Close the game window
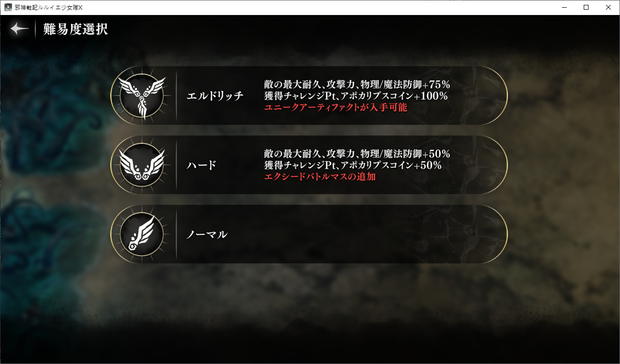The image size is (620, 364). click(608, 7)
